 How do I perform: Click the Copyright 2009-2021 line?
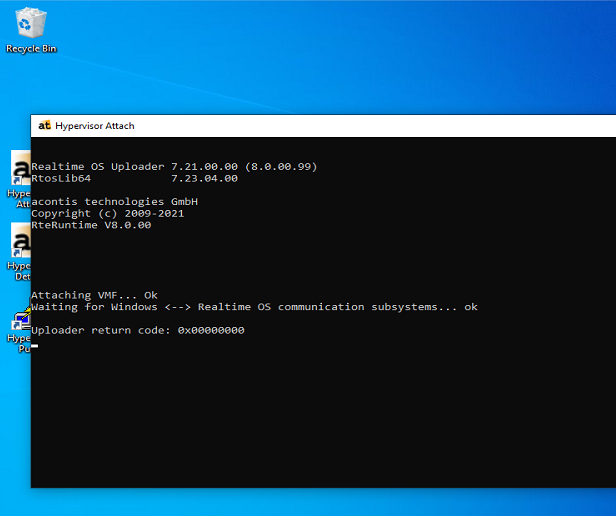click(x=107, y=213)
